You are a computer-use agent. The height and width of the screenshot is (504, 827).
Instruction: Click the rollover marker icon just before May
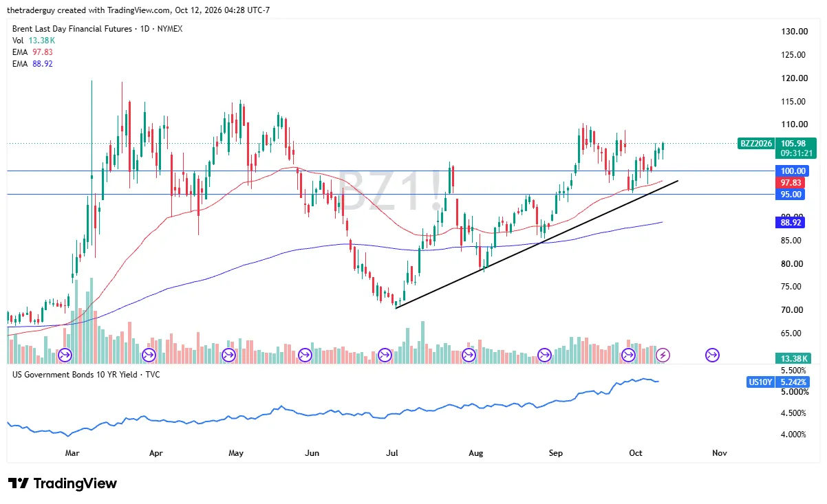coord(228,355)
